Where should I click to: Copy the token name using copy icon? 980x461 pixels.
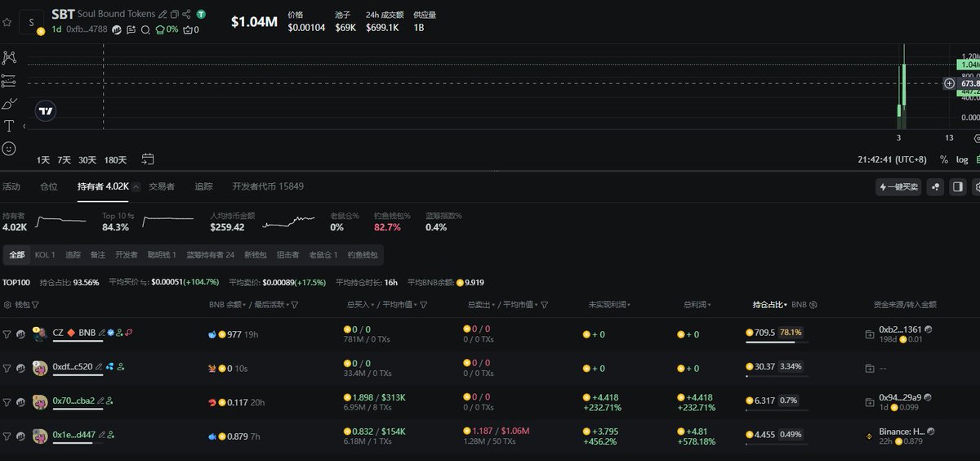click(175, 15)
